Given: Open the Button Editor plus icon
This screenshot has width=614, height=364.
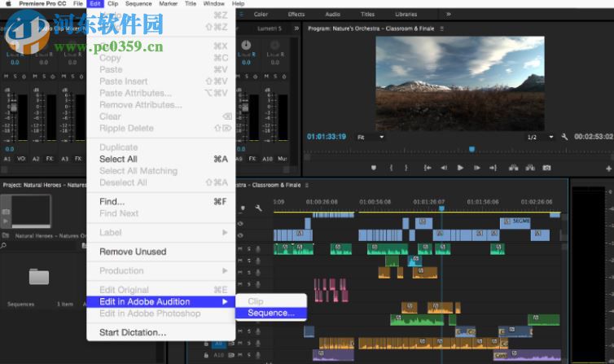Looking at the screenshot, I should tap(608, 169).
